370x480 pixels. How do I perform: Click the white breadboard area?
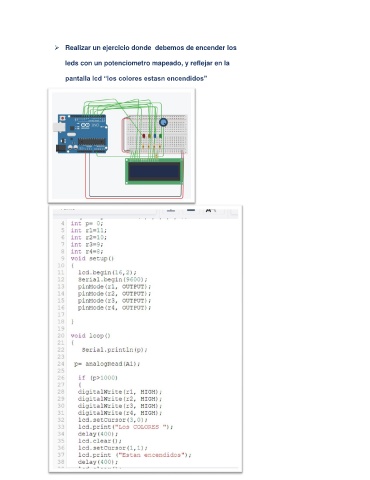pos(157,134)
